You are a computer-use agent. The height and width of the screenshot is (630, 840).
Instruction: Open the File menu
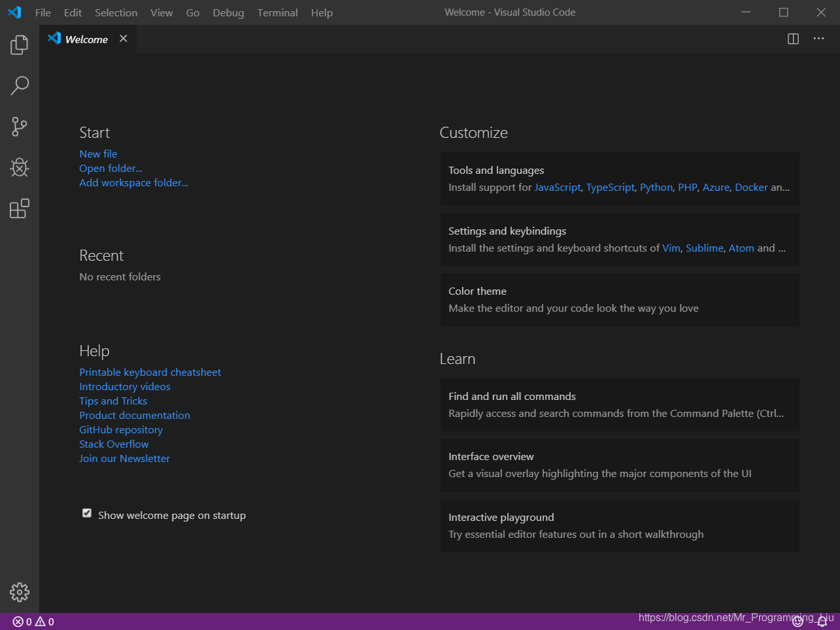point(43,12)
